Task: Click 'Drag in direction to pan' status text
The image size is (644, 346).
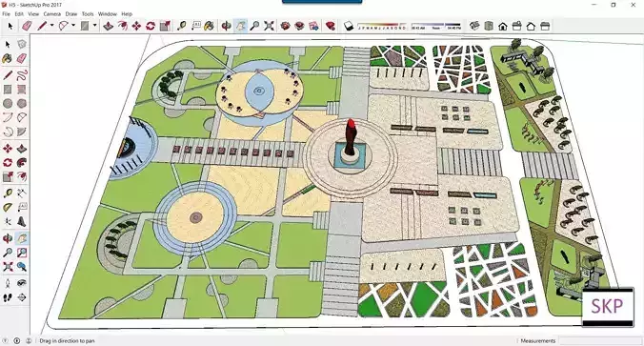Action: click(x=67, y=340)
